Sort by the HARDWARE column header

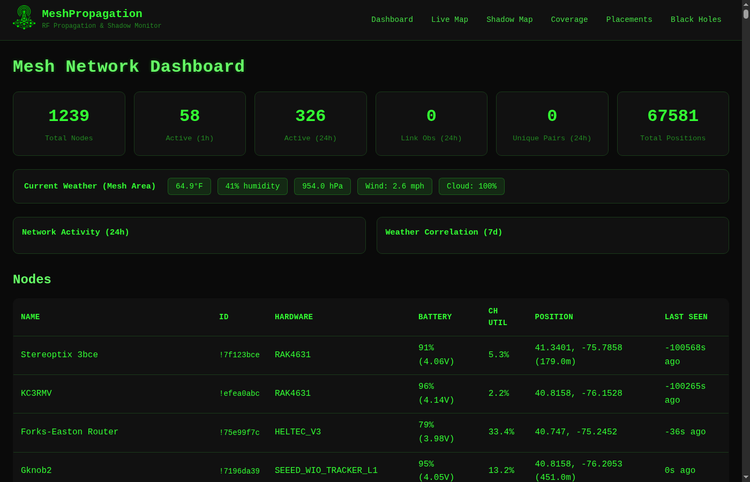tap(293, 317)
